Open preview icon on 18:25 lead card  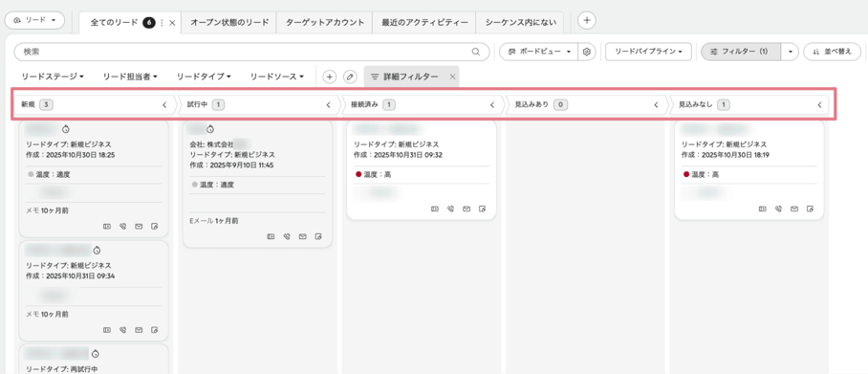click(x=107, y=226)
